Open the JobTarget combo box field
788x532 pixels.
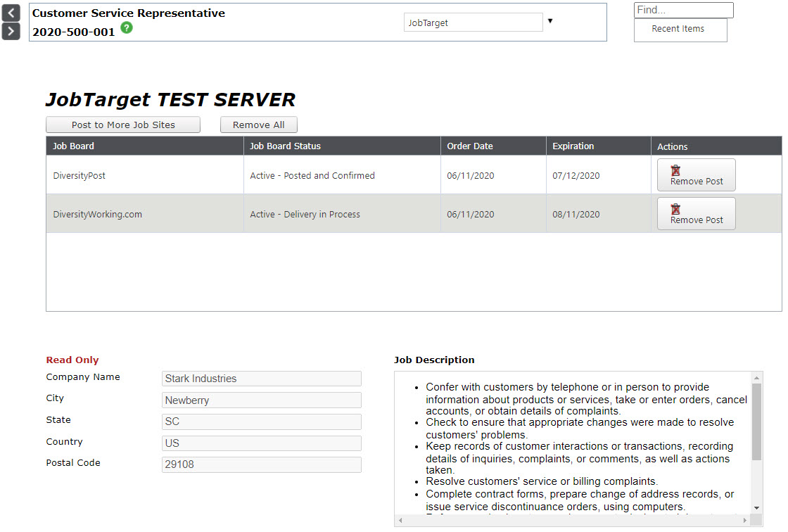tap(473, 23)
